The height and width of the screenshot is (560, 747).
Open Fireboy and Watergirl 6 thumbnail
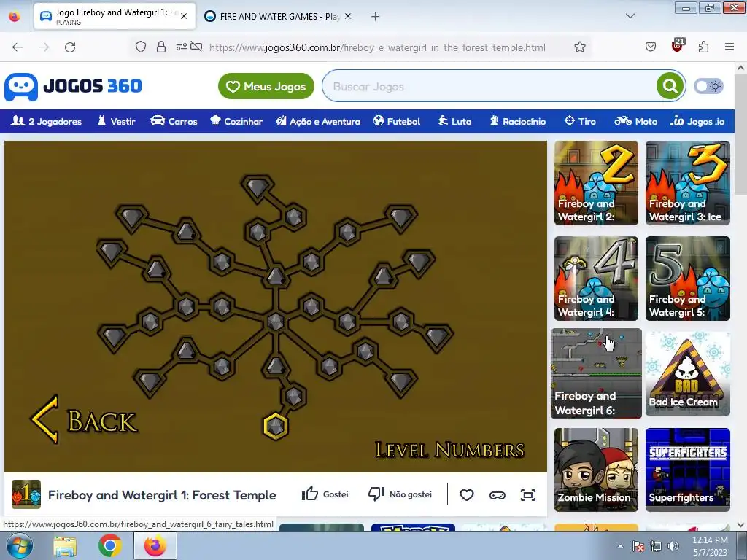coord(596,374)
